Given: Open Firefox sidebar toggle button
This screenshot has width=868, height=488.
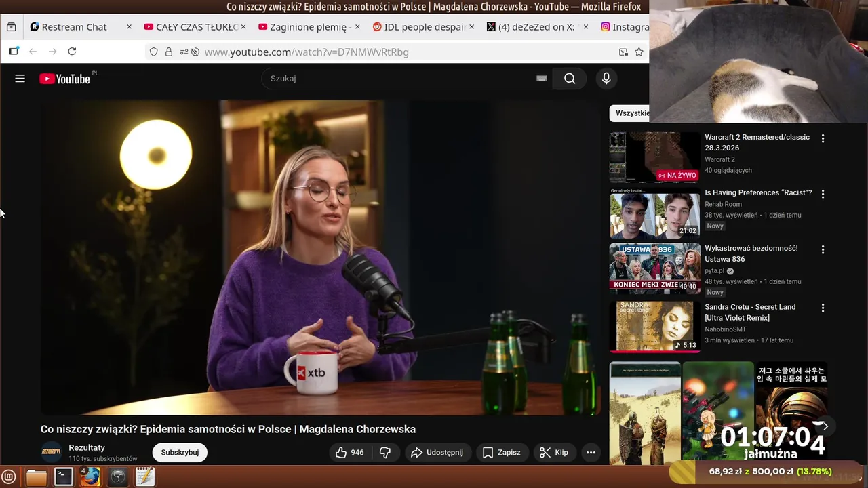Looking at the screenshot, I should coord(14,52).
